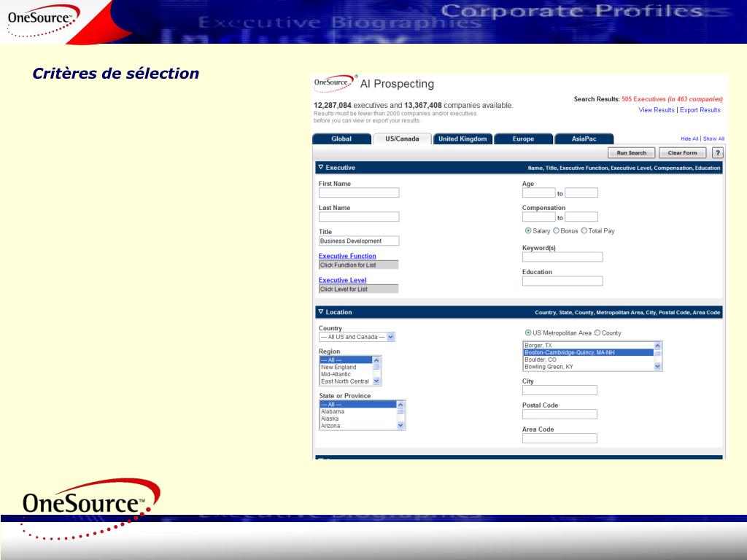This screenshot has width=747, height=560.
Task: Select the Bonus radio button
Action: click(x=556, y=231)
